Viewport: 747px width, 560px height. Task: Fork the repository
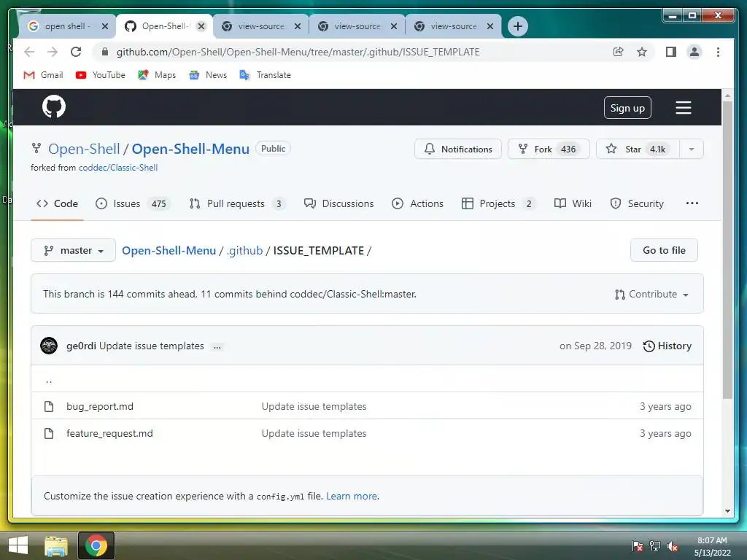pos(549,149)
